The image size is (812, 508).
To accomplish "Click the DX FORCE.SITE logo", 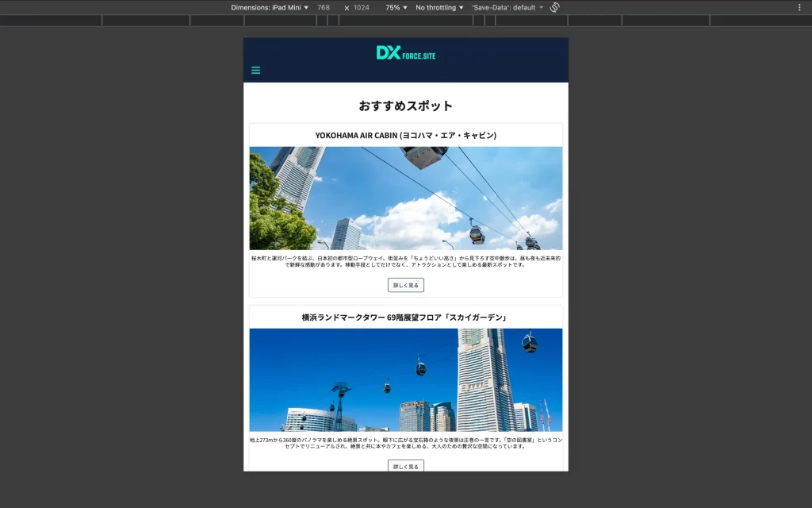I will [x=405, y=53].
